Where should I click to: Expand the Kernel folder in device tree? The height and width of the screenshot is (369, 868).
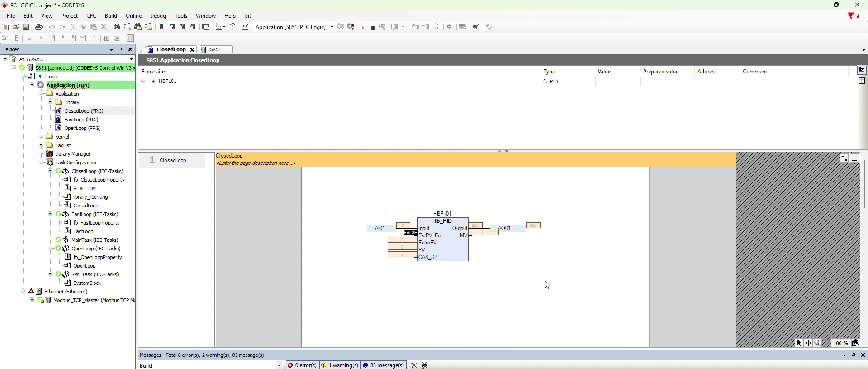tap(41, 136)
